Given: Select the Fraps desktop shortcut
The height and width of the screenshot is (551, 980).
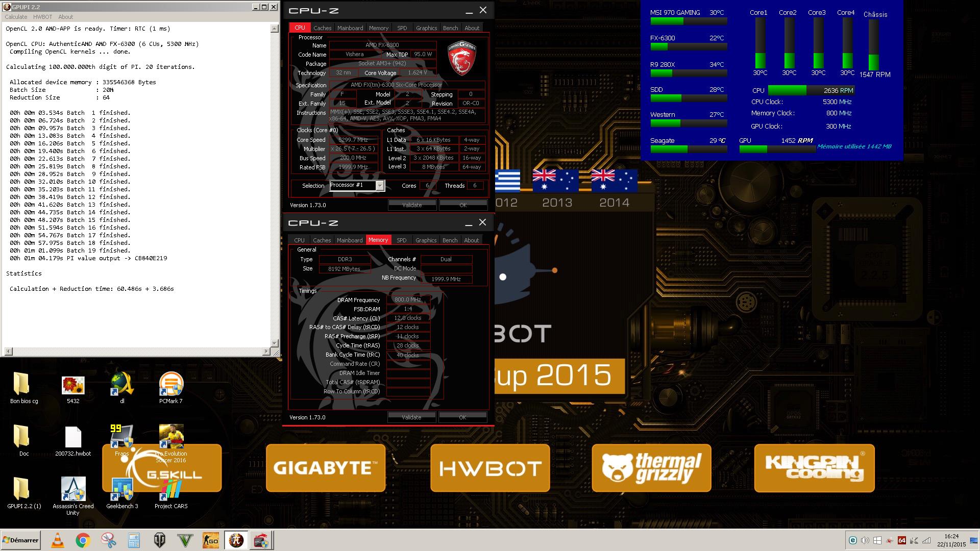Looking at the screenshot, I should [x=122, y=440].
